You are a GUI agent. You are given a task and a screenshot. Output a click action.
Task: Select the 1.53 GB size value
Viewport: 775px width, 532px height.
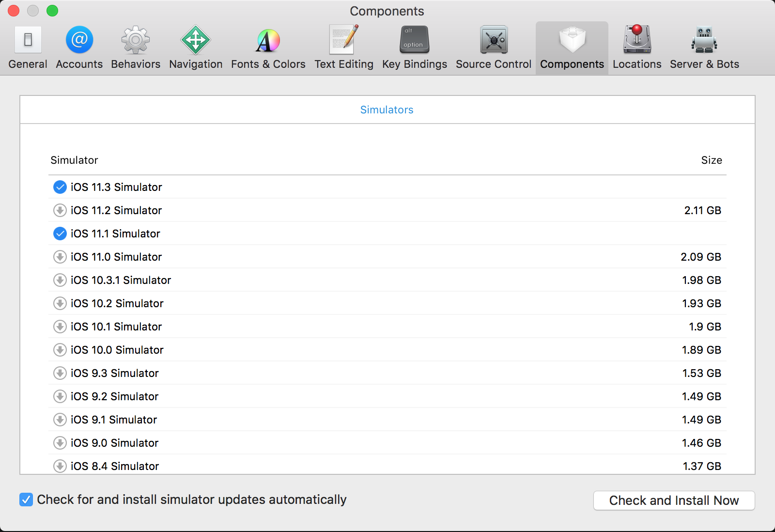(701, 373)
